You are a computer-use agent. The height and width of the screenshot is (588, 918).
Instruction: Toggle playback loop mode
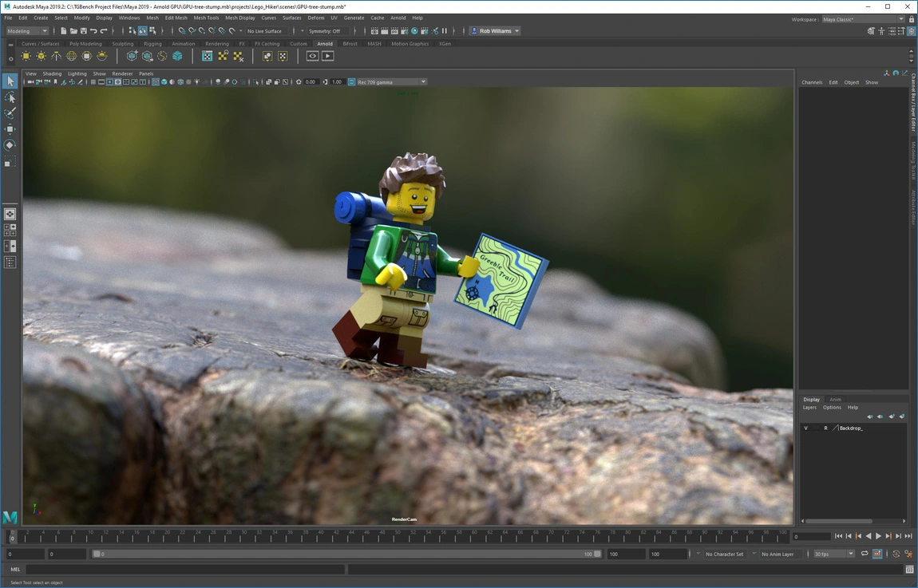coord(865,554)
